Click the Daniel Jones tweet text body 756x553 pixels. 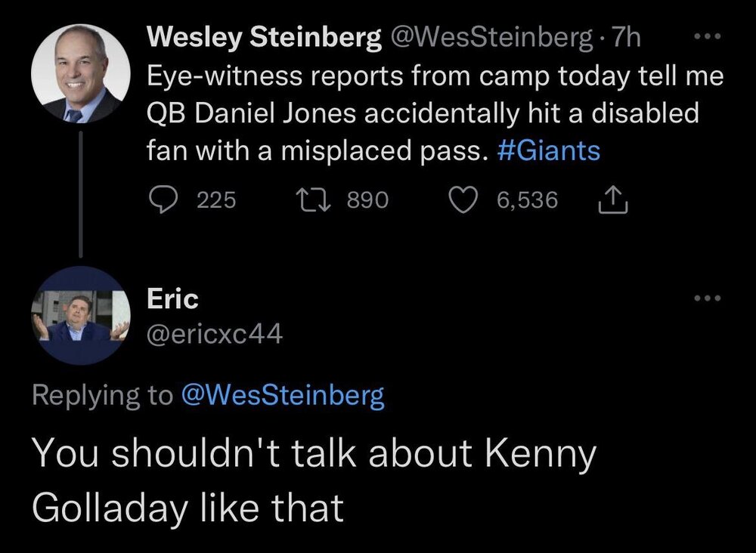(x=435, y=113)
